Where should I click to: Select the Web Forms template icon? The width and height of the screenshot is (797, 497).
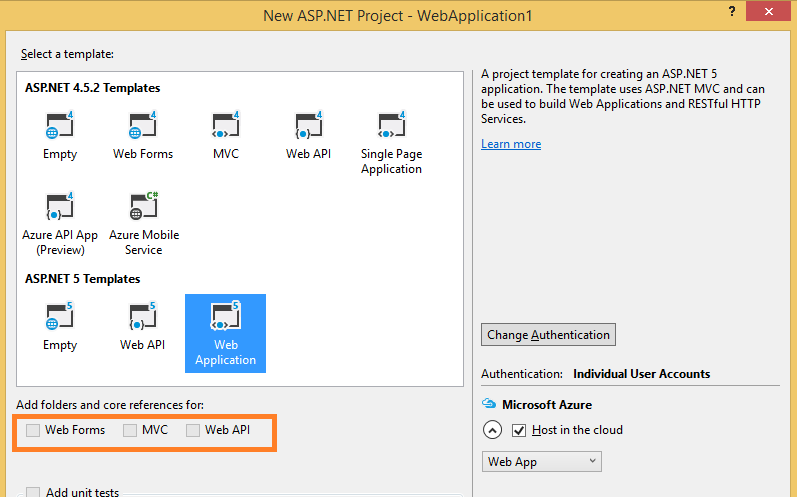point(143,126)
